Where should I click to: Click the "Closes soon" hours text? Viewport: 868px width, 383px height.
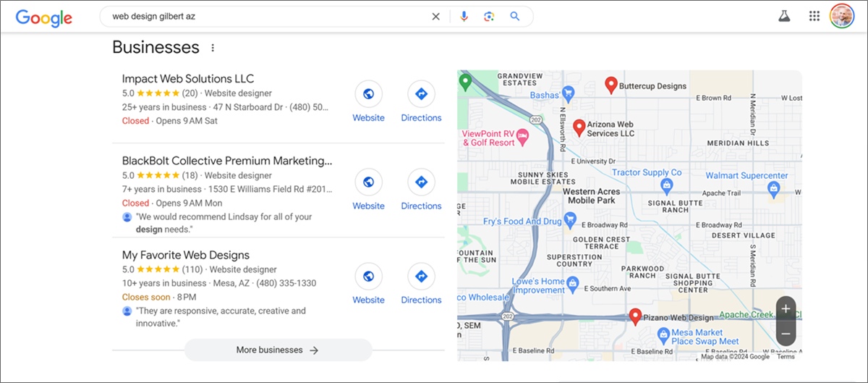click(146, 297)
